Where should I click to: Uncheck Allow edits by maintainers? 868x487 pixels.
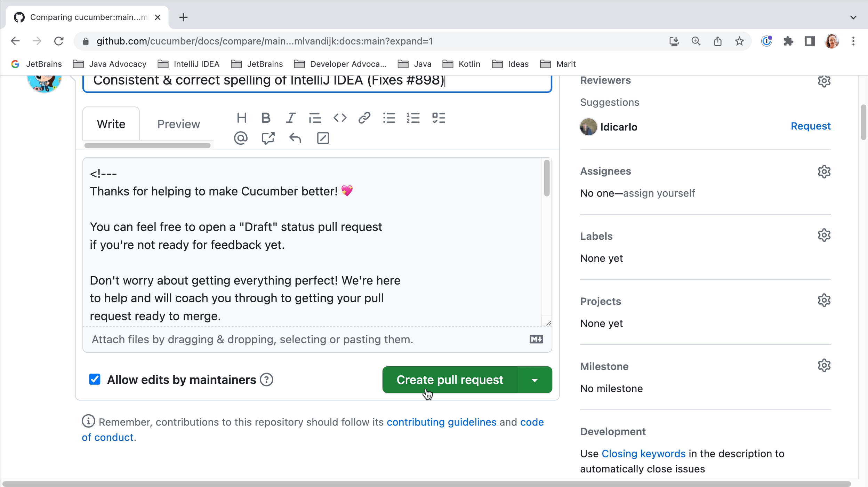pos(95,379)
